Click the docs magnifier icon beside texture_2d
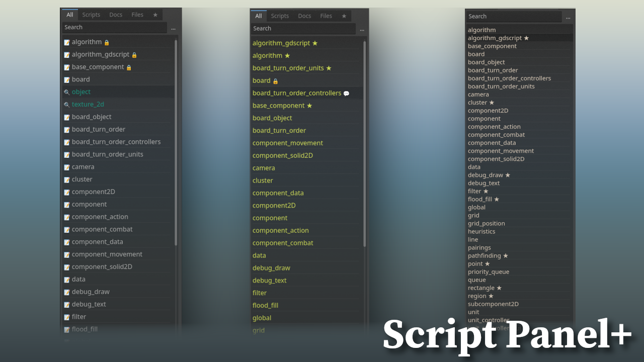The image size is (644, 362). [x=67, y=105]
